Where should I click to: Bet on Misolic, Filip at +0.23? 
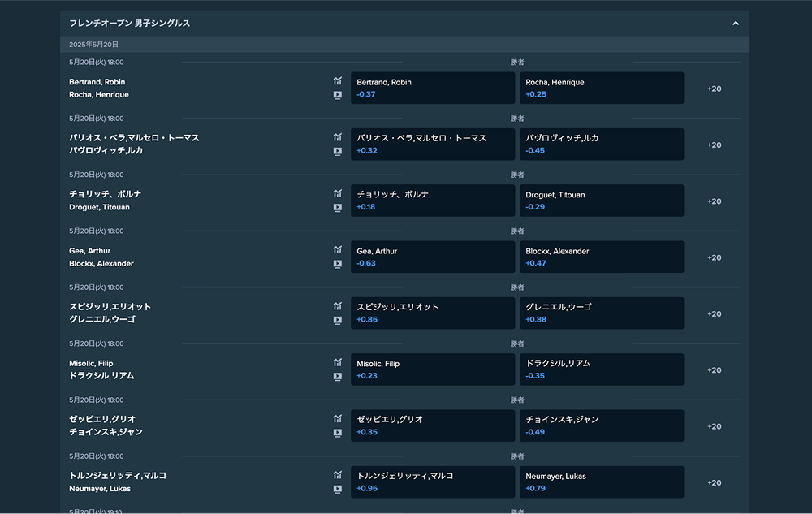coord(433,369)
